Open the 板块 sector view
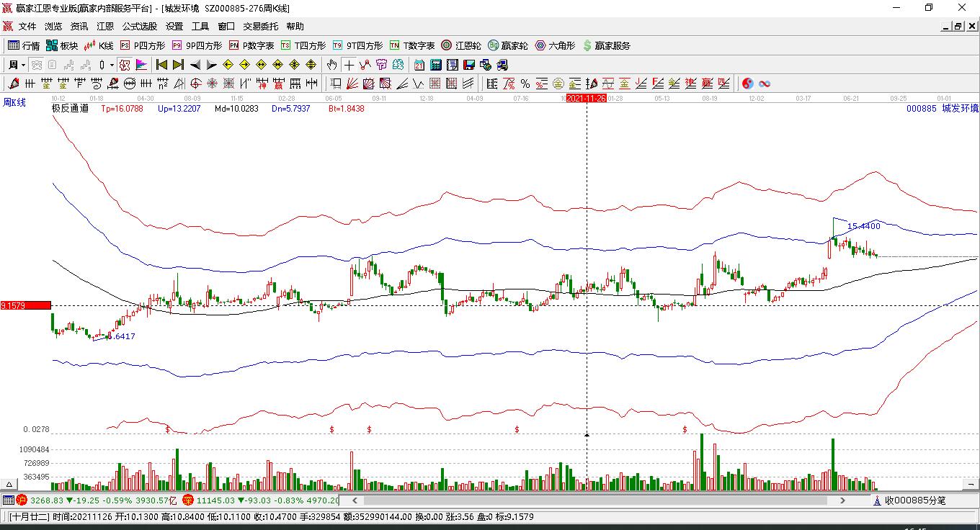Image resolution: width=980 pixels, height=530 pixels. [62, 45]
